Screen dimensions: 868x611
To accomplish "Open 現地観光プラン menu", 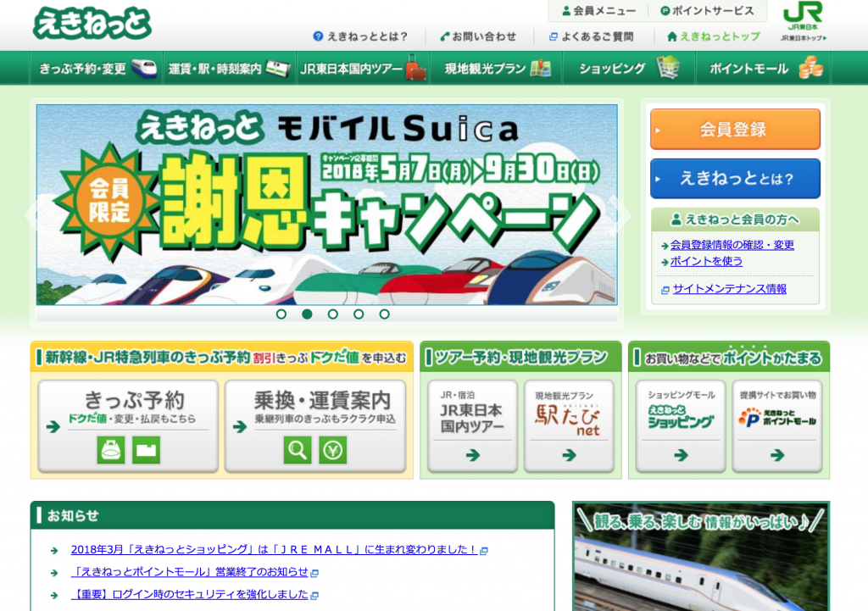I will click(x=497, y=68).
